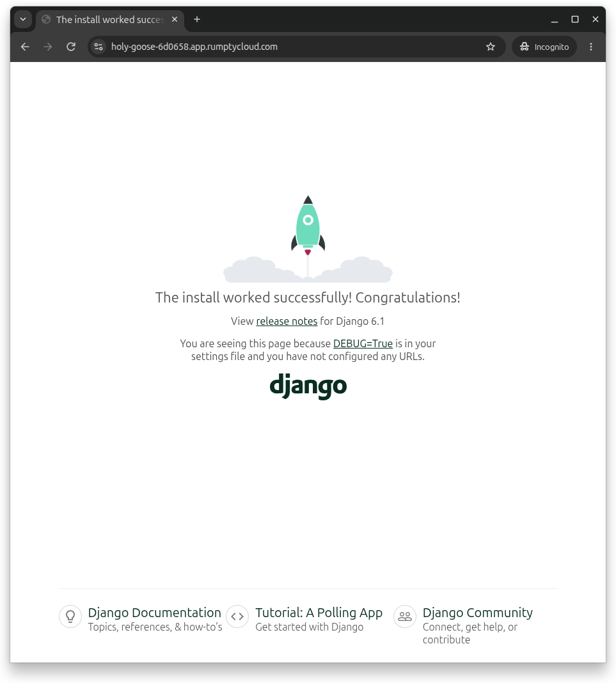Click the people community icon
The width and height of the screenshot is (616, 683).
tap(405, 616)
